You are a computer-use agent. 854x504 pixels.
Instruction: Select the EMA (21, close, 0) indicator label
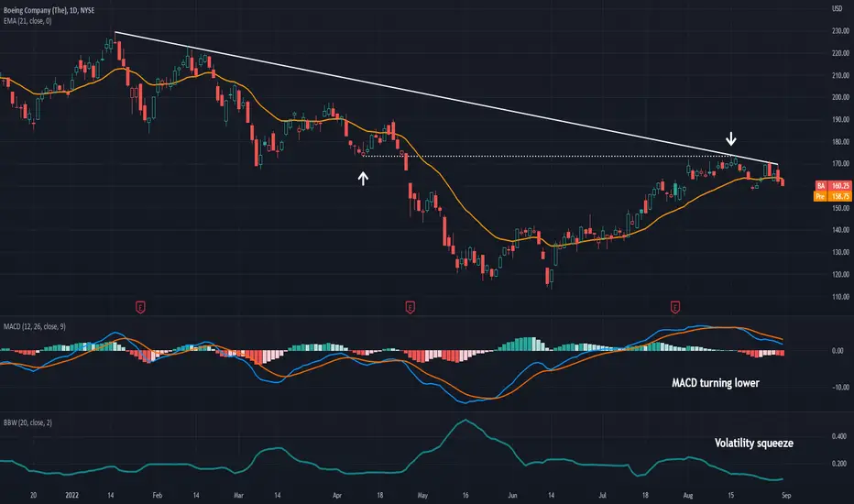pos(27,21)
